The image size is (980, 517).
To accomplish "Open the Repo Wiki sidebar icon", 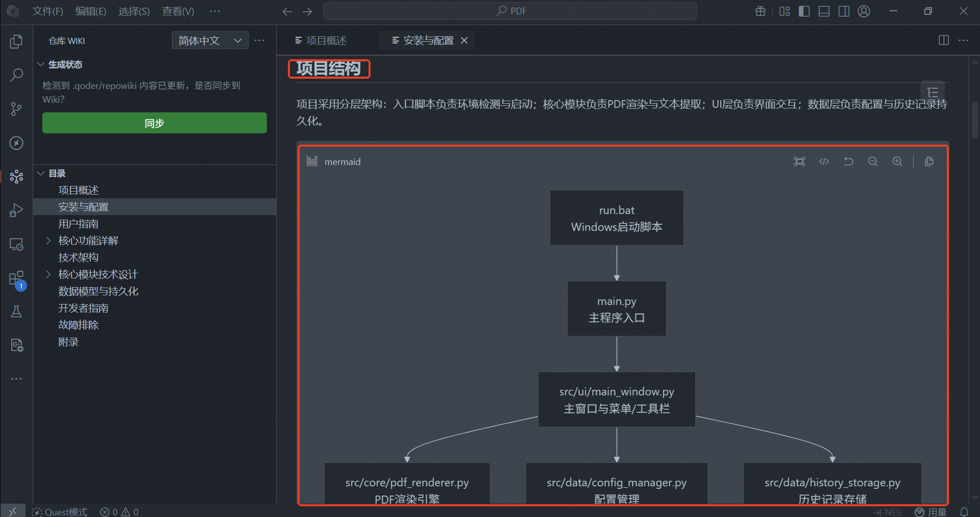I will (16, 176).
